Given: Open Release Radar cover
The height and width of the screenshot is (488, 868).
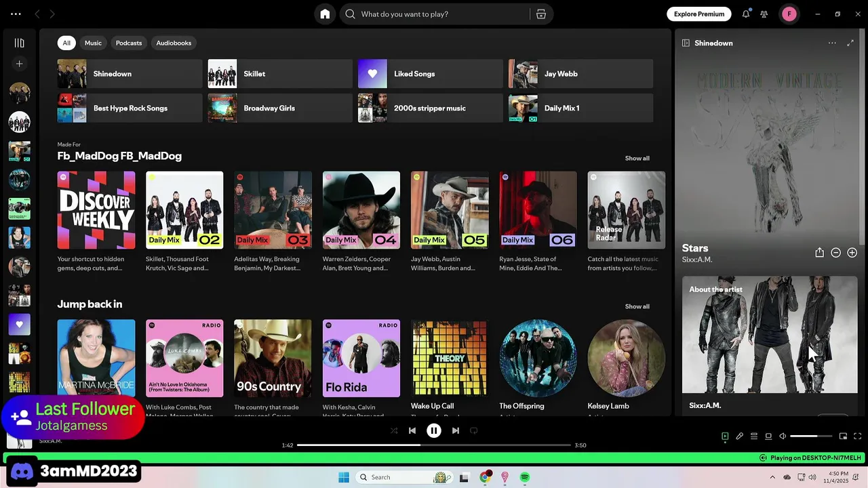Looking at the screenshot, I should click(627, 210).
